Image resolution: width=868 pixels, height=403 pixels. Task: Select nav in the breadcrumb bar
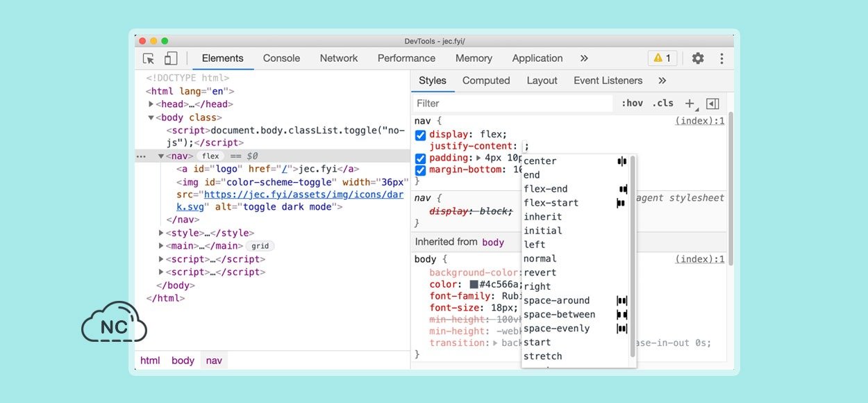click(214, 361)
